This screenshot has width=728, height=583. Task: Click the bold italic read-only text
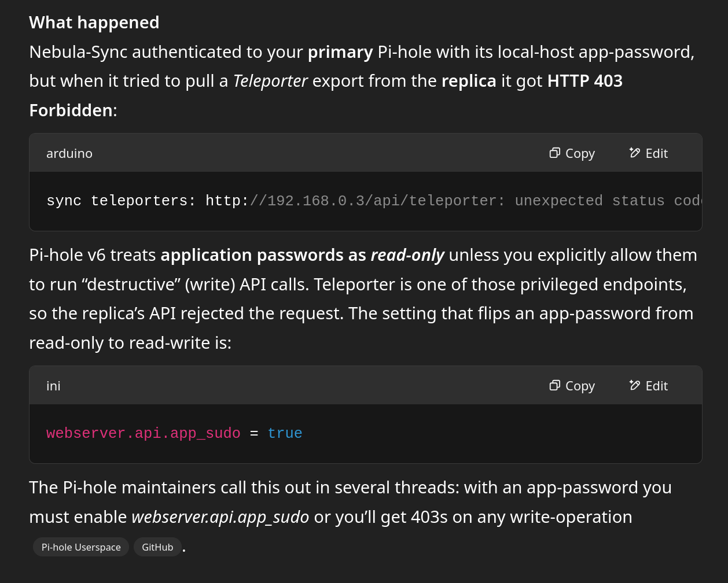pyautogui.click(x=407, y=255)
